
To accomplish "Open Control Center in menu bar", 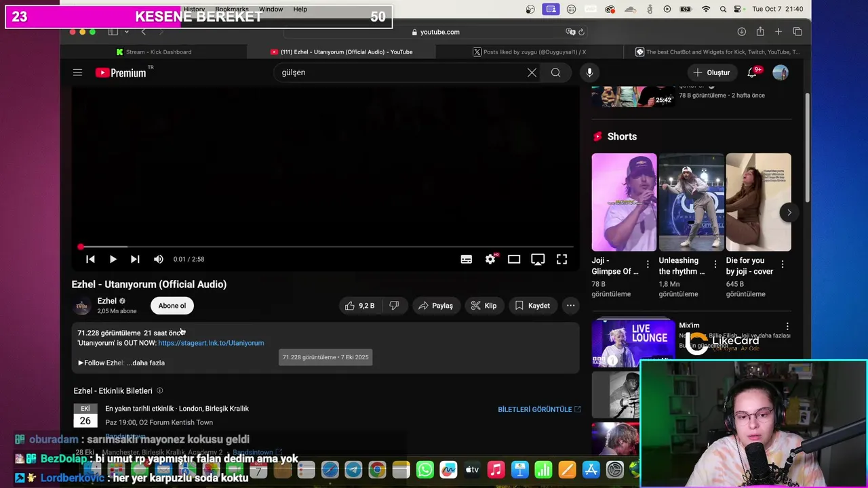I will [x=738, y=9].
